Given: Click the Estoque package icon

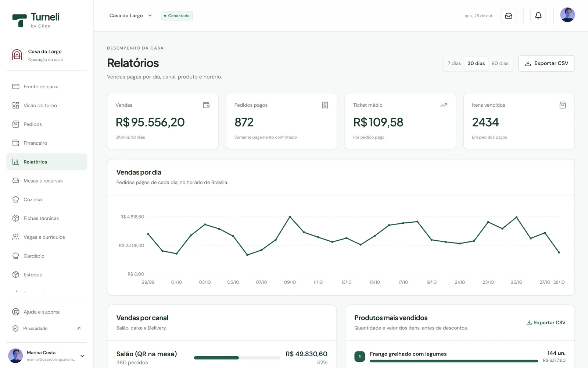Looking at the screenshot, I should [x=16, y=275].
